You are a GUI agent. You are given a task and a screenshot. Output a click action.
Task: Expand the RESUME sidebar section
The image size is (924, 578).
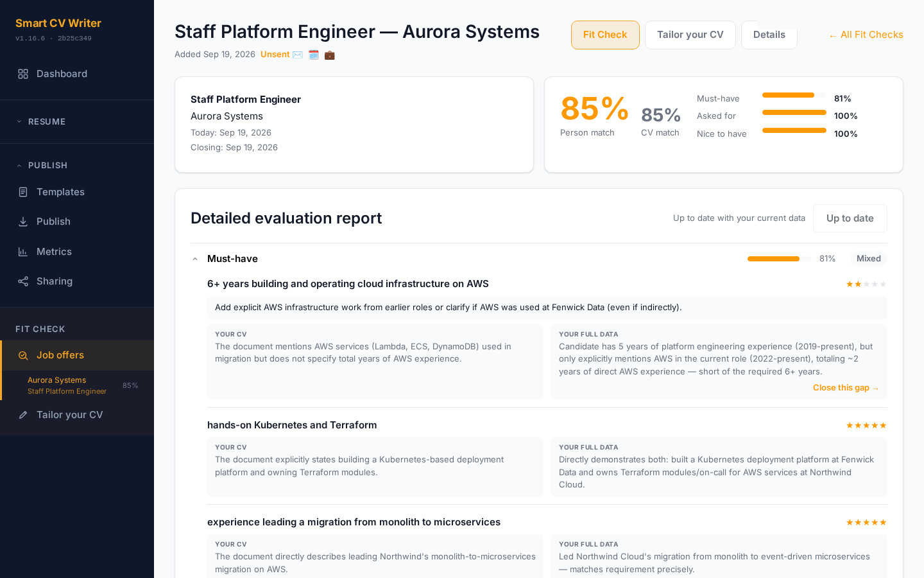tap(77, 121)
